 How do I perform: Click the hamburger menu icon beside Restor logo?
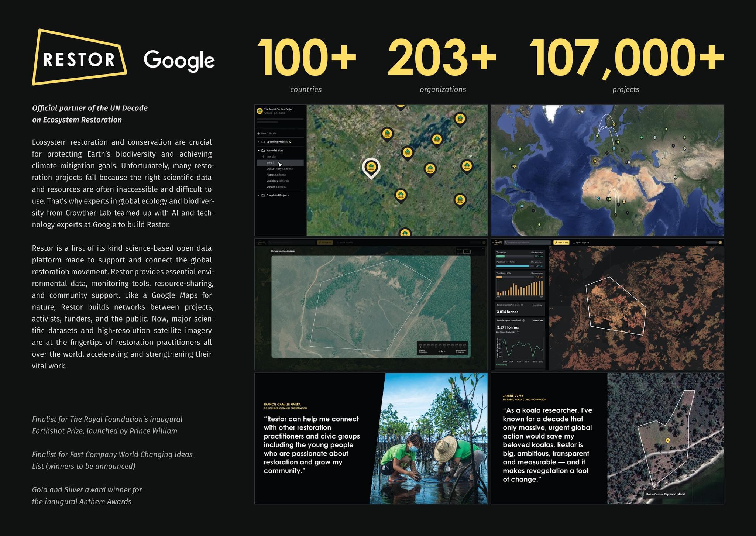click(493, 243)
